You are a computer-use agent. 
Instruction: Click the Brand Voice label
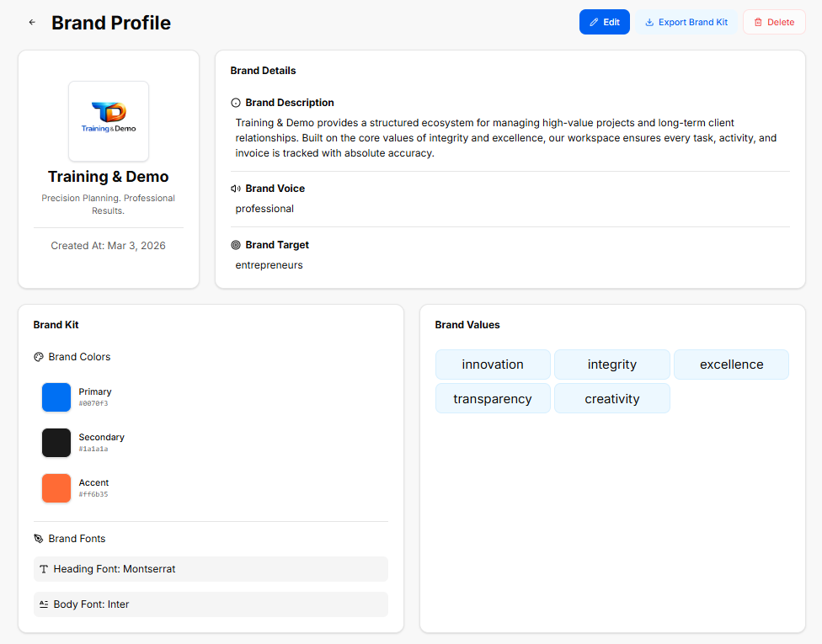(x=275, y=189)
